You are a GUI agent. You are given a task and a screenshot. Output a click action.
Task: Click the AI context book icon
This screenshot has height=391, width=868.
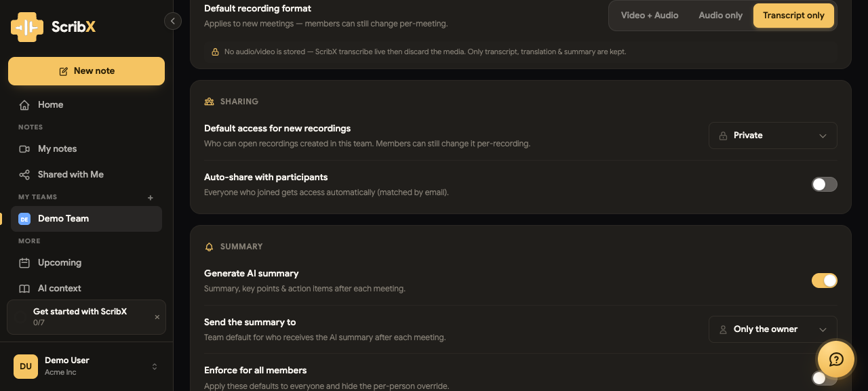pyautogui.click(x=24, y=289)
